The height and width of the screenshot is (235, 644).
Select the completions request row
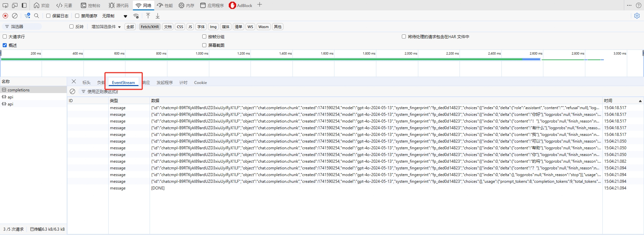pyautogui.click(x=33, y=90)
